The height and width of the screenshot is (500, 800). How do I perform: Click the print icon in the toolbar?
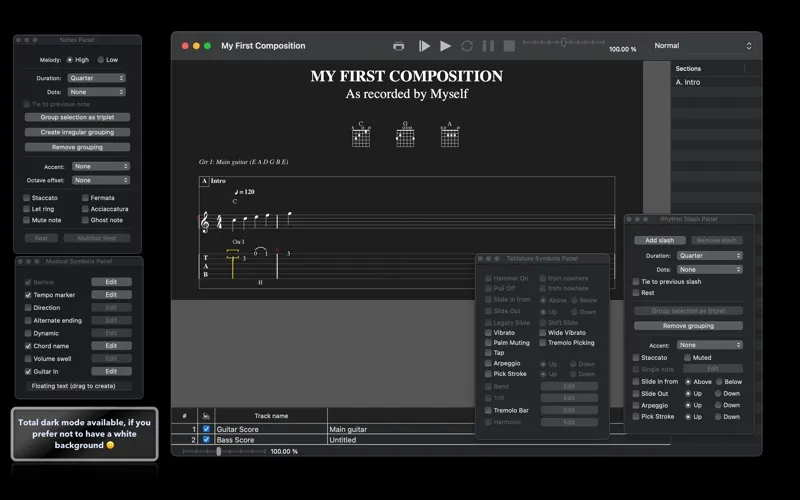pos(398,46)
